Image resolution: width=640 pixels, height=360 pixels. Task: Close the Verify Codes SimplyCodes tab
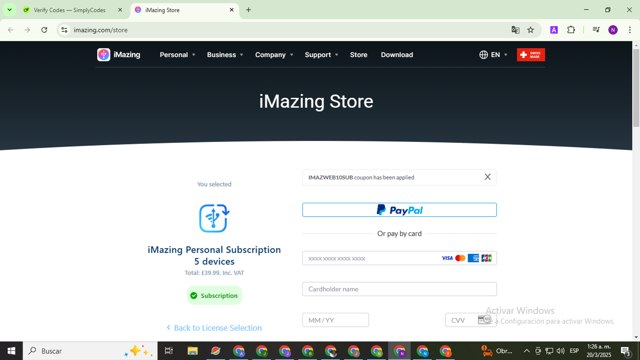pos(120,10)
